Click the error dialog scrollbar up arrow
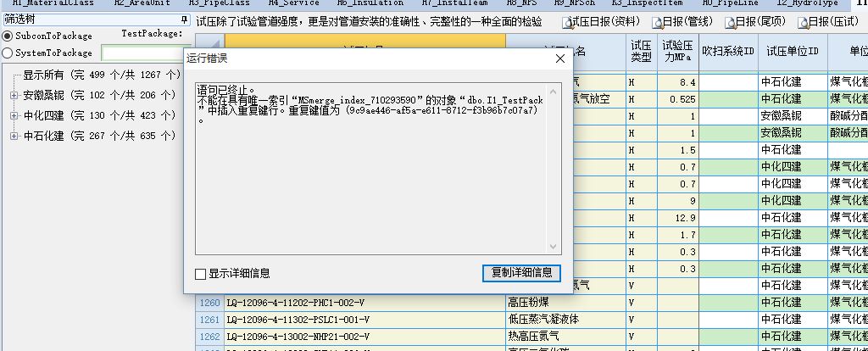The image size is (868, 351). click(553, 92)
